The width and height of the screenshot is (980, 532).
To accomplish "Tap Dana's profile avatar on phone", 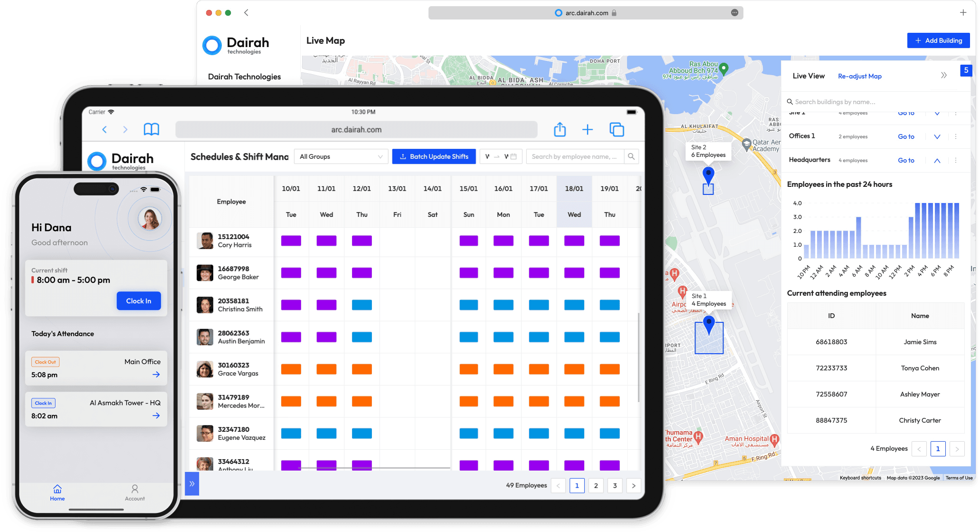I will click(150, 219).
